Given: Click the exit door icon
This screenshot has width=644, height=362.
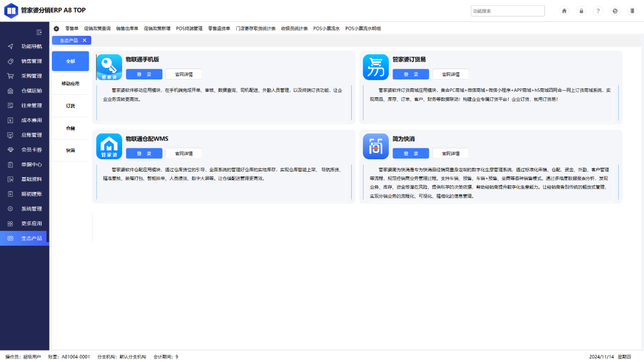Looking at the screenshot, I should tap(632, 11).
